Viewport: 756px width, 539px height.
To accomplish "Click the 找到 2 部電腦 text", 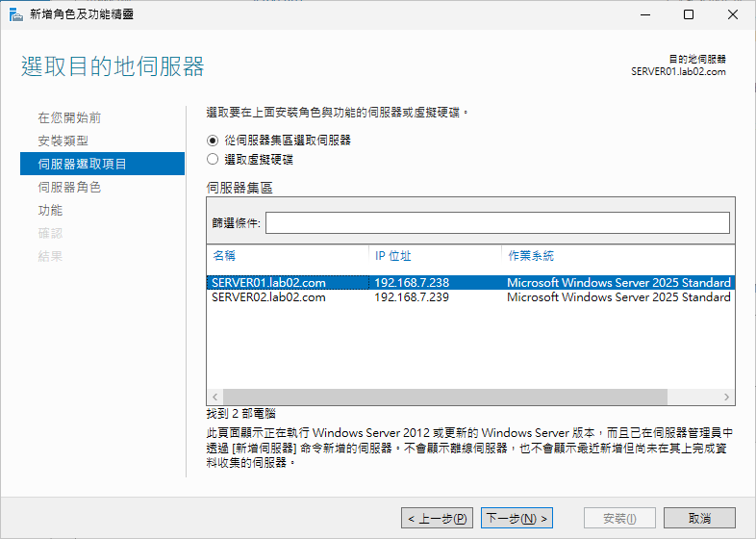I will (241, 414).
